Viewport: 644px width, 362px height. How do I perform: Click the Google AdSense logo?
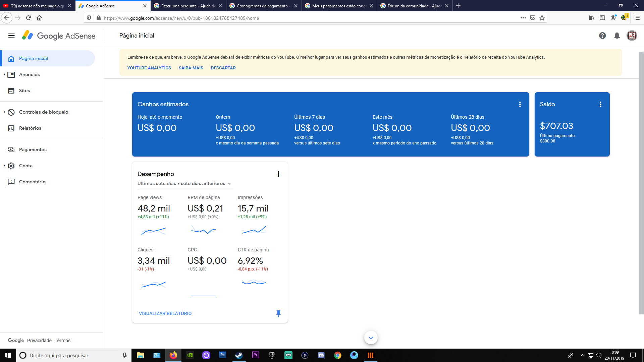coord(59,36)
